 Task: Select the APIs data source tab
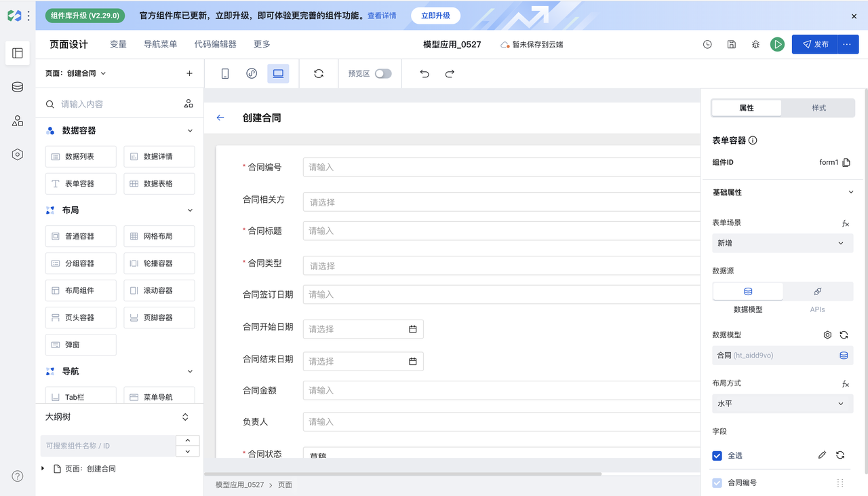(x=818, y=292)
